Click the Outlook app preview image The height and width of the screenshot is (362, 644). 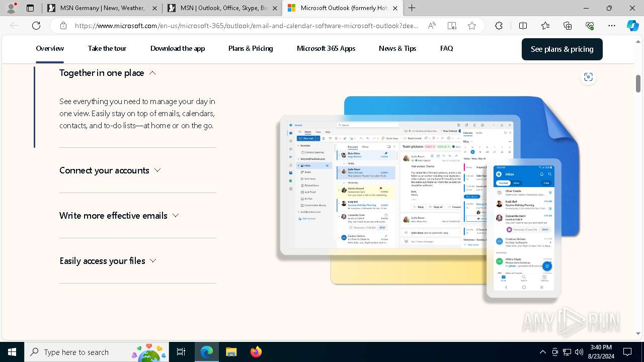pyautogui.click(x=428, y=199)
